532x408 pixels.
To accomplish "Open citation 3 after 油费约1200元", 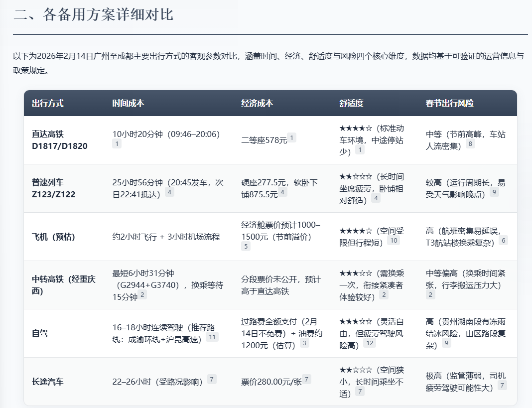I will (x=305, y=343).
